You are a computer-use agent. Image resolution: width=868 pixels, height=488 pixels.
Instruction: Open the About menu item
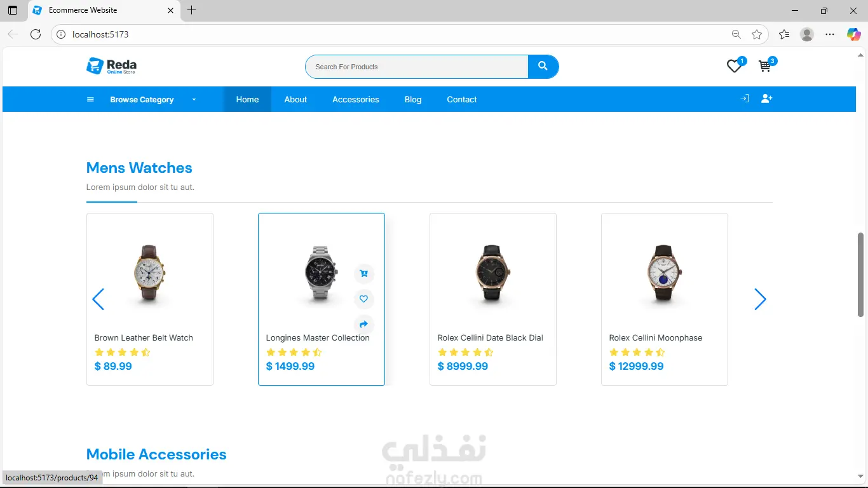click(295, 99)
